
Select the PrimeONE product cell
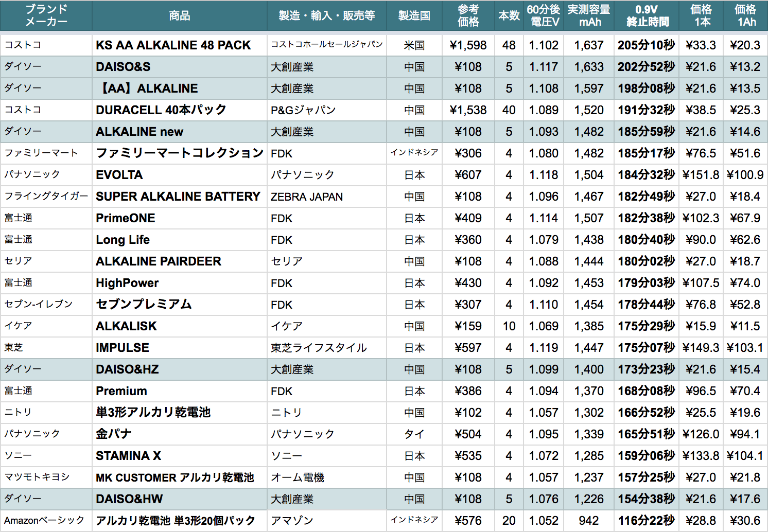[180, 218]
